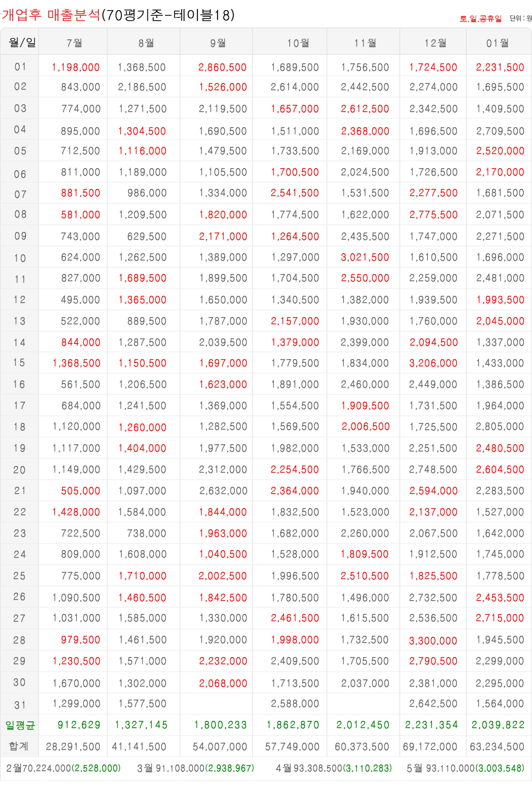Click the value 1,117,000
The image size is (532, 798).
tap(76, 448)
